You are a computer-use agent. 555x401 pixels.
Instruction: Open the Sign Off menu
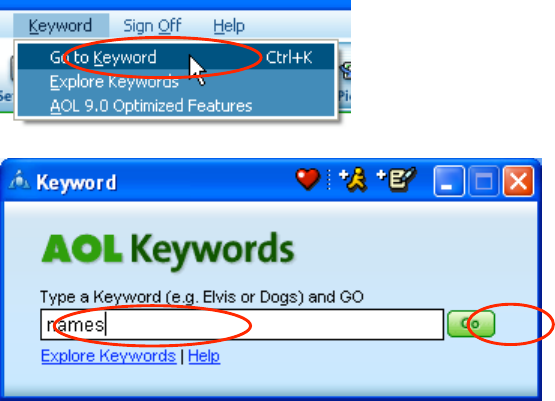(152, 26)
